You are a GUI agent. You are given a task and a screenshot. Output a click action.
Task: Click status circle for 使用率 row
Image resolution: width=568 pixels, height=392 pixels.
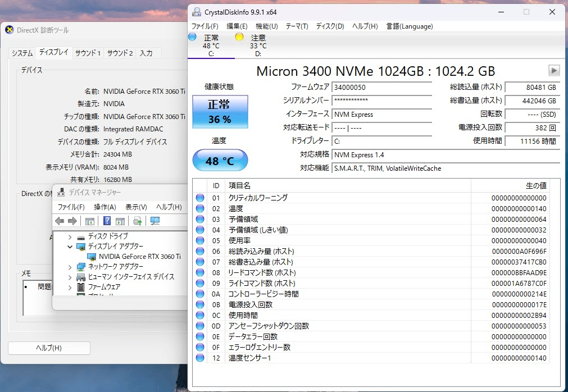(x=200, y=240)
